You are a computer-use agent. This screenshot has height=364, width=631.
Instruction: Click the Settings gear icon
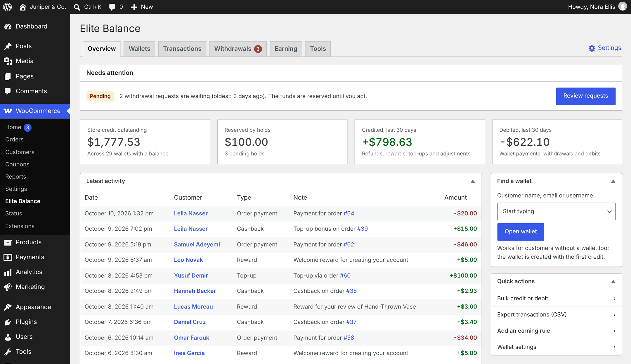tap(592, 48)
